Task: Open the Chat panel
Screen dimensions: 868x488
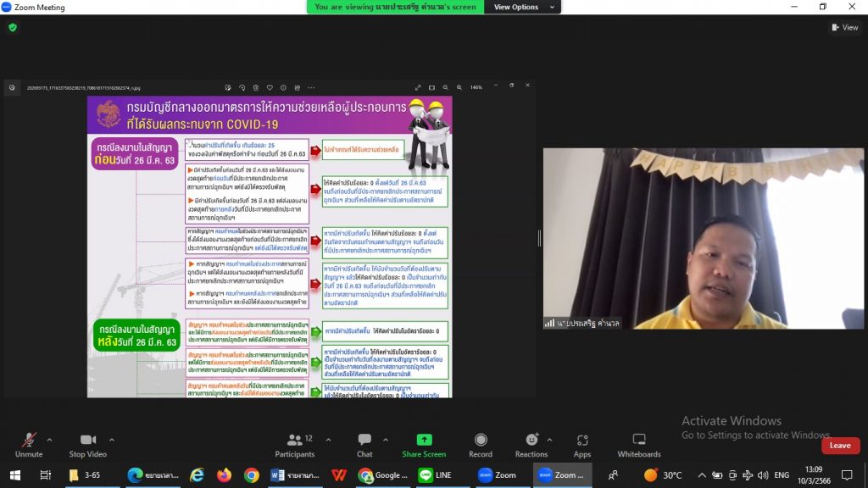Action: 364,445
